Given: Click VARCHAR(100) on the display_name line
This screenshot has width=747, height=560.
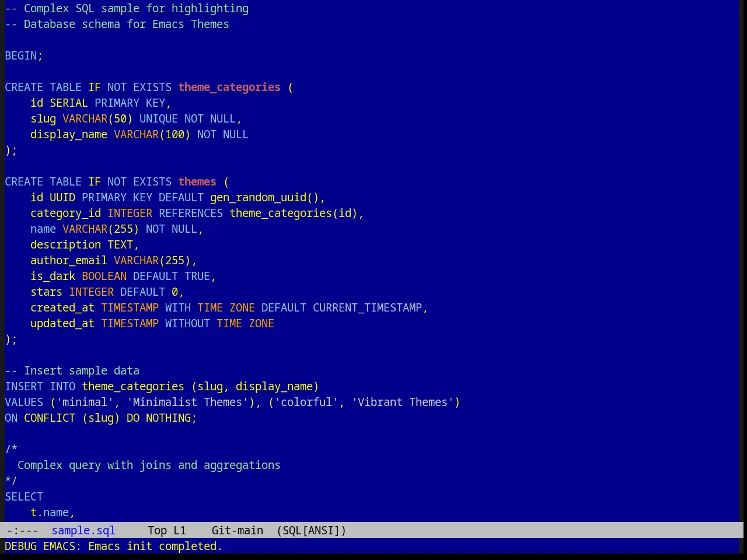Looking at the screenshot, I should 152,134.
